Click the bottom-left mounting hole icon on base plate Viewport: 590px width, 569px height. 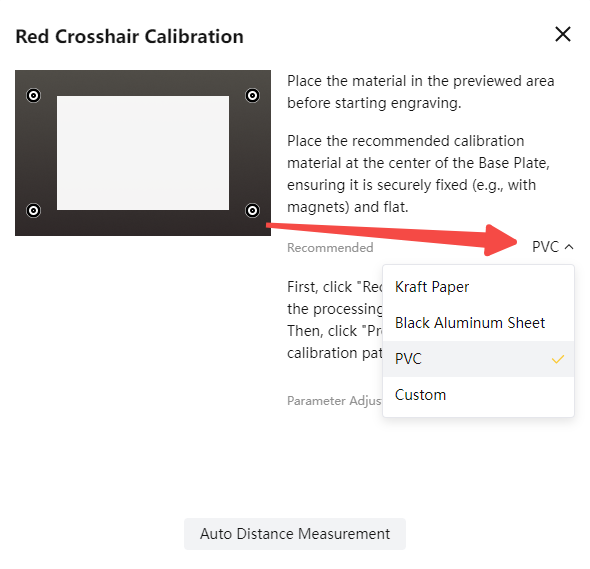click(33, 210)
